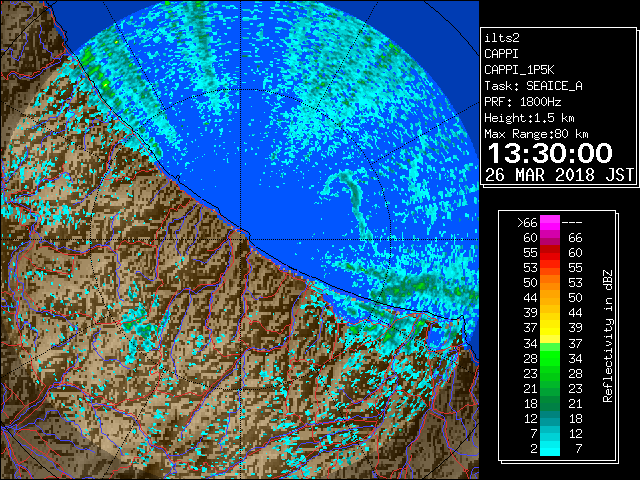Click the '>66' legend label

pyautogui.click(x=527, y=223)
